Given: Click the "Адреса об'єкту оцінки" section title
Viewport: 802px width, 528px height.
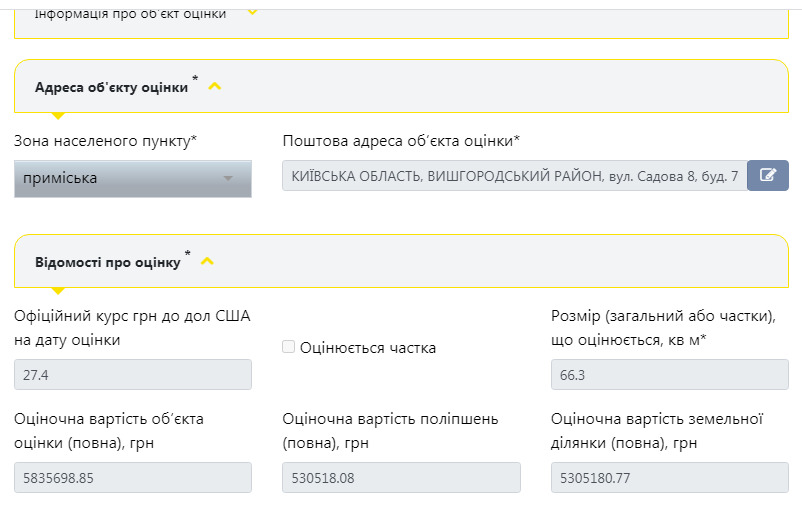Looking at the screenshot, I should 111,88.
